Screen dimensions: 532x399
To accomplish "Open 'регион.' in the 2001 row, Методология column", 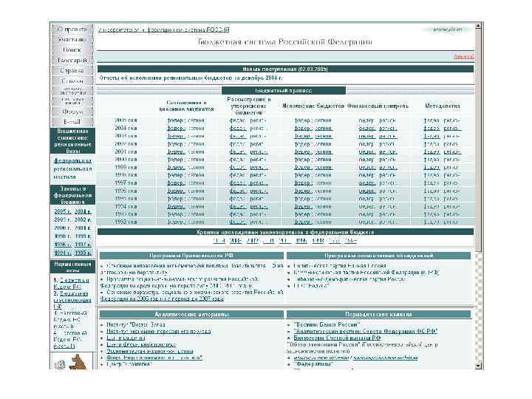I will tap(452, 151).
